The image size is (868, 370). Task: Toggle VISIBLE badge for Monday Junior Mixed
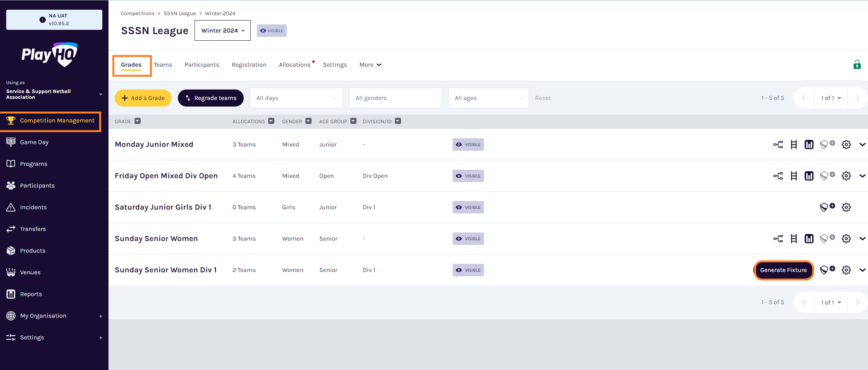coord(468,145)
